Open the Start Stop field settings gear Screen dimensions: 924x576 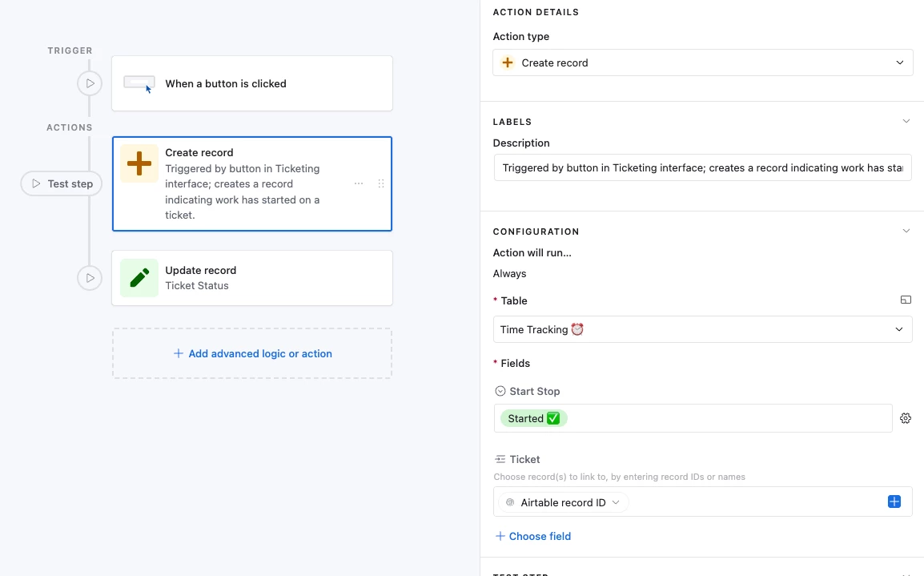pos(906,418)
